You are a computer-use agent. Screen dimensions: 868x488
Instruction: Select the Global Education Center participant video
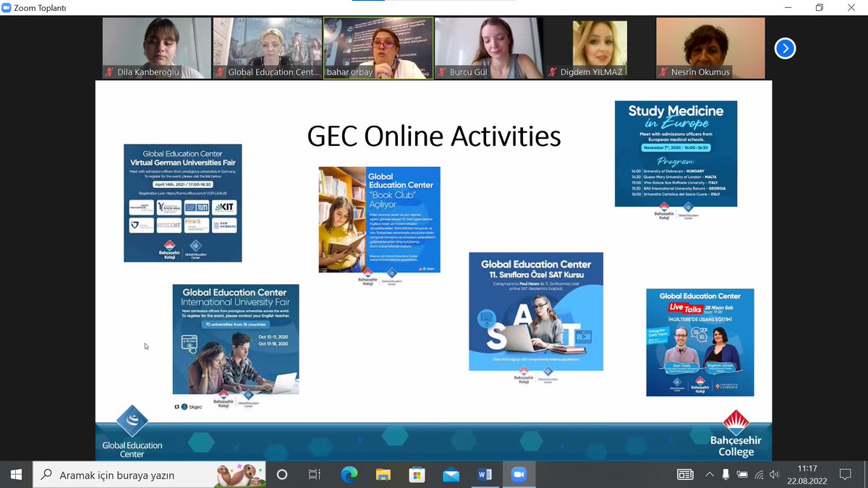point(268,48)
